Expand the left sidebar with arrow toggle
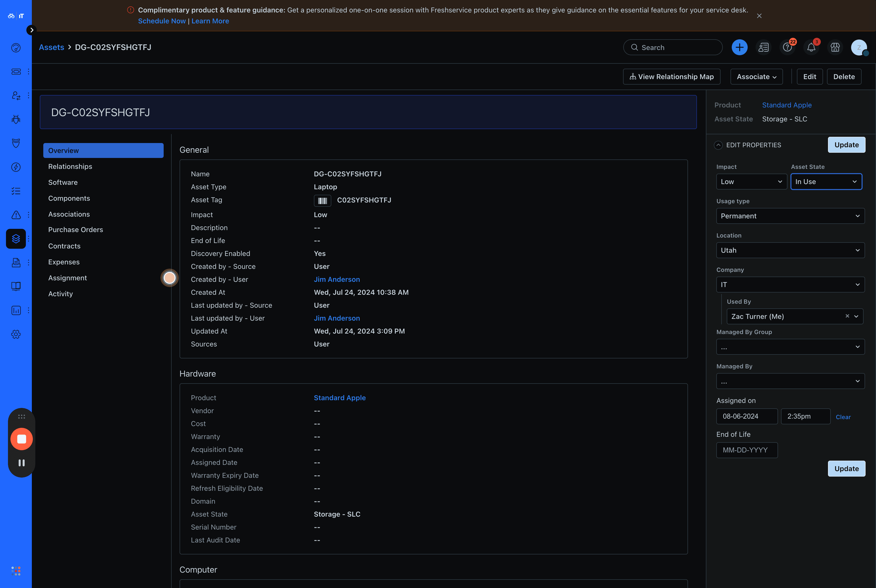The height and width of the screenshot is (588, 876). click(32, 30)
